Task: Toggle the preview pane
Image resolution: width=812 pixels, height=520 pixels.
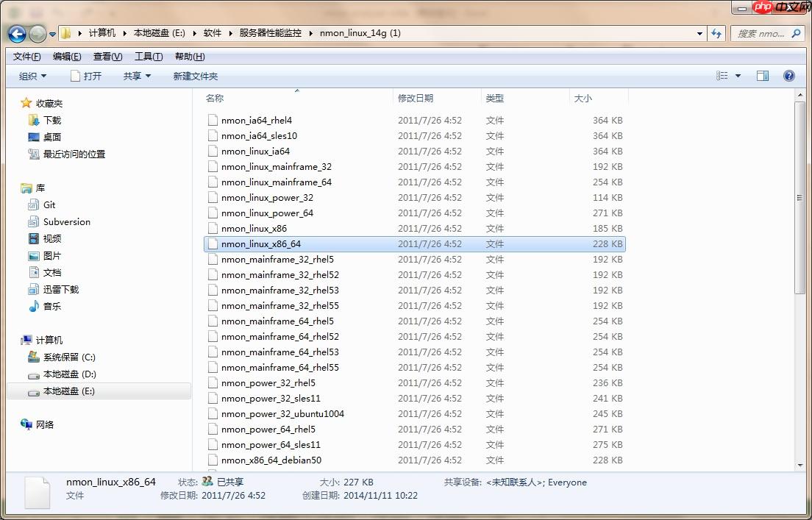Action: click(762, 75)
